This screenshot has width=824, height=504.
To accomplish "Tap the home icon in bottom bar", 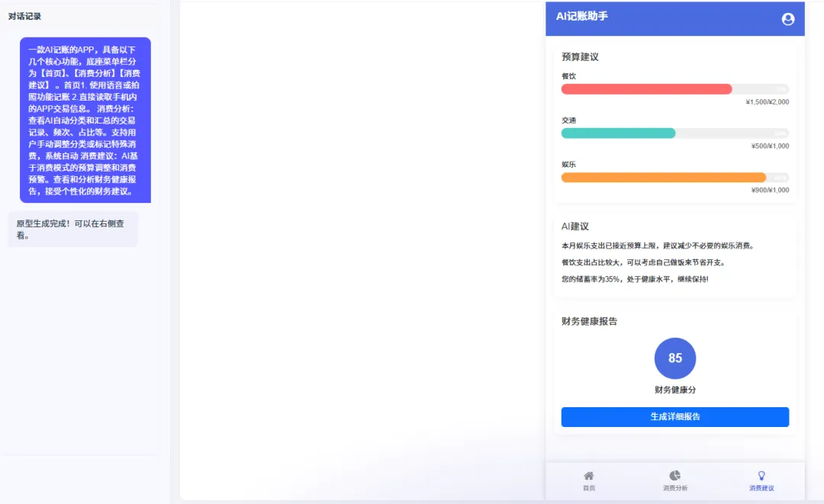I will 588,476.
